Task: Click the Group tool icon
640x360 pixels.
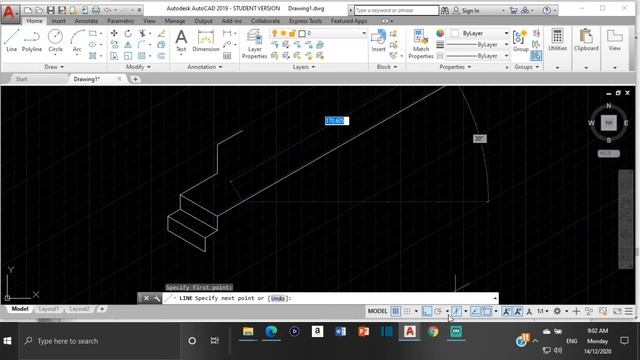Action: click(520, 41)
